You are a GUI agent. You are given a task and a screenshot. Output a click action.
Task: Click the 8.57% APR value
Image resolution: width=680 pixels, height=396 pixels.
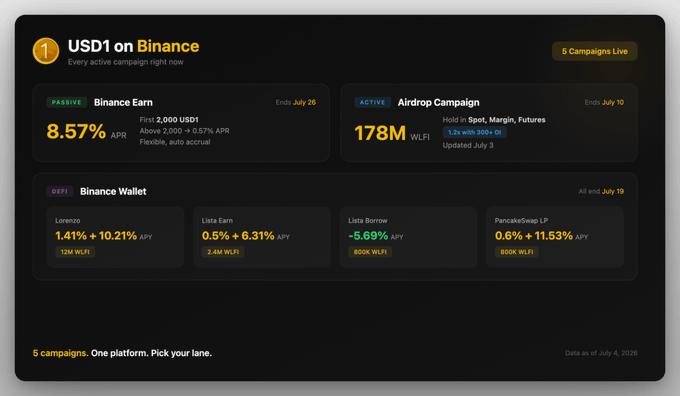[x=86, y=132]
